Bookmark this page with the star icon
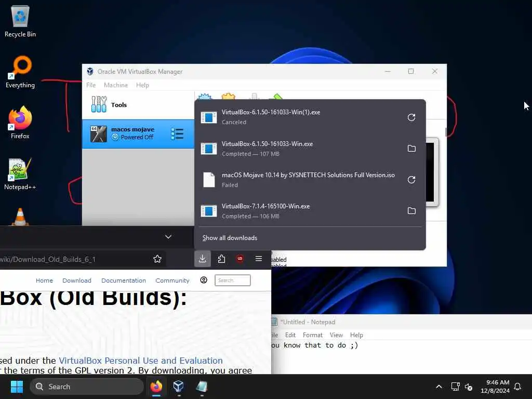This screenshot has width=532, height=399. point(157,259)
